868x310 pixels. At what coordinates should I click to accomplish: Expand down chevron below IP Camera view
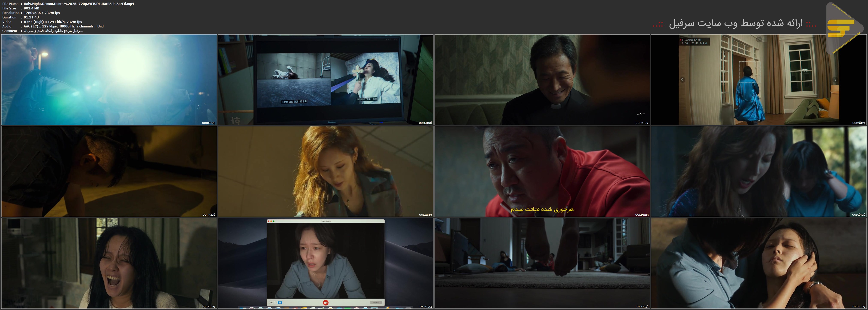tap(759, 120)
